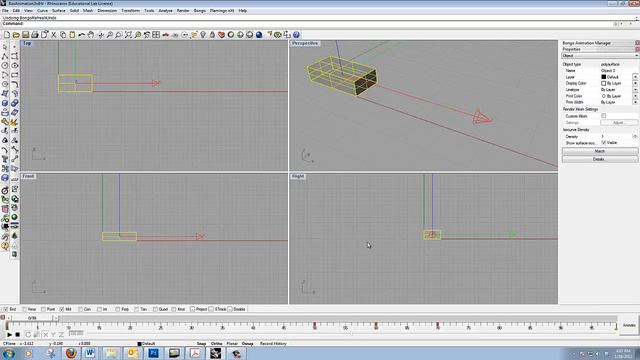Click the blue Render sphere icon
640x360 pixels.
pos(259,35)
